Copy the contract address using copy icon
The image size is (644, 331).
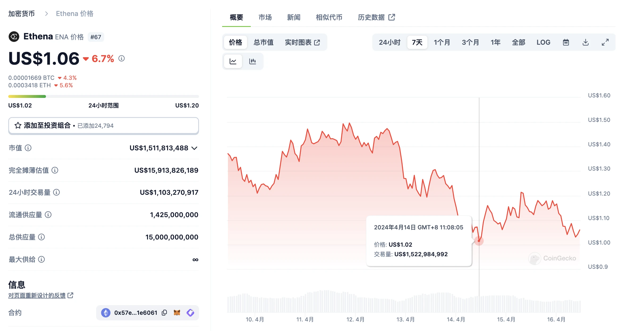(164, 313)
